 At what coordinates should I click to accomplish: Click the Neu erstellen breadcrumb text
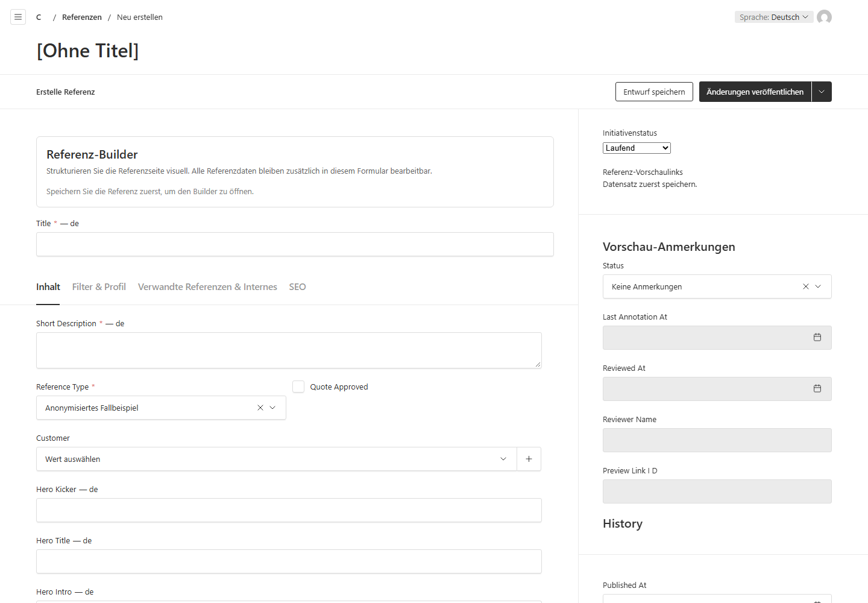(140, 17)
